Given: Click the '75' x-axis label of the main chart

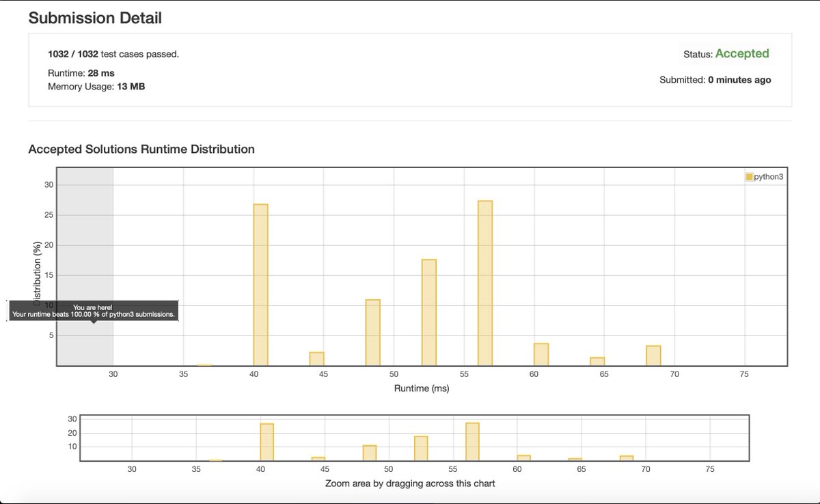Looking at the screenshot, I should coord(744,374).
